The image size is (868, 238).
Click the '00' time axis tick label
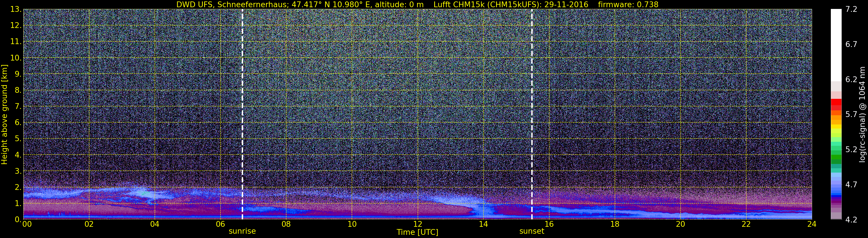[x=27, y=224]
